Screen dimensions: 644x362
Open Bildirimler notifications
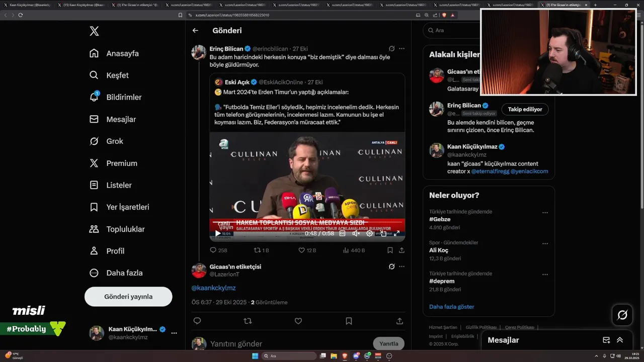[115, 97]
